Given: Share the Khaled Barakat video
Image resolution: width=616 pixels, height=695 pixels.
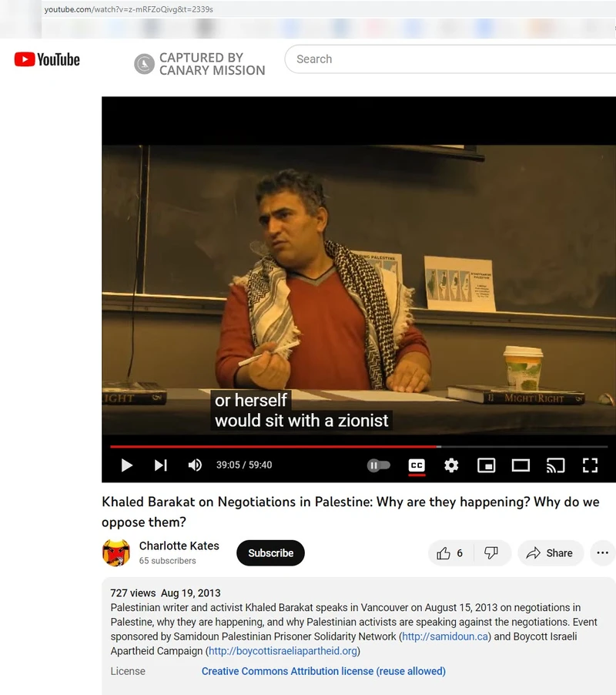Looking at the screenshot, I should click(550, 553).
